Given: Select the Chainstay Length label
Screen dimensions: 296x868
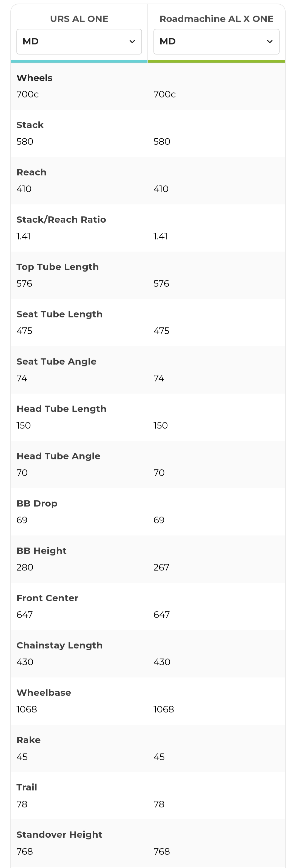Looking at the screenshot, I should [x=59, y=645].
